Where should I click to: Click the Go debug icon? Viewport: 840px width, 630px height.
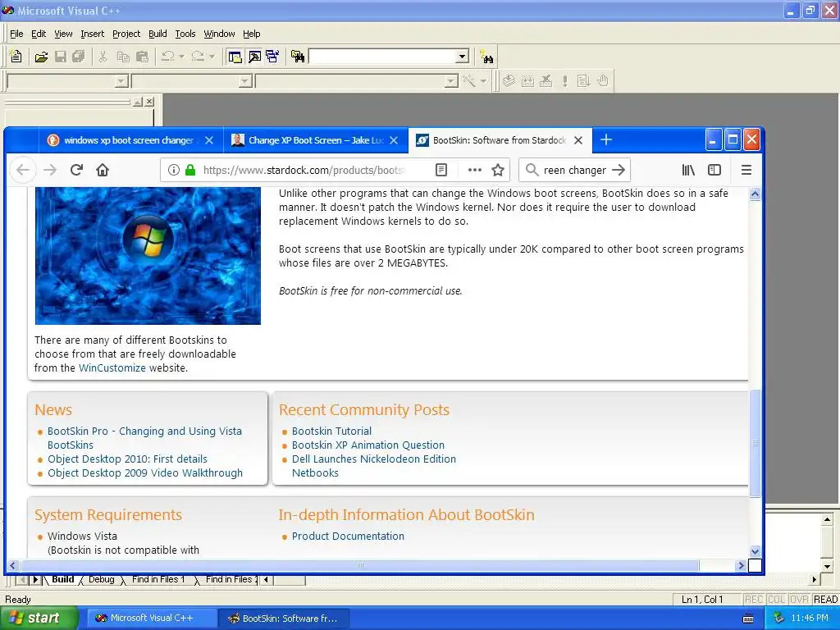(x=583, y=81)
